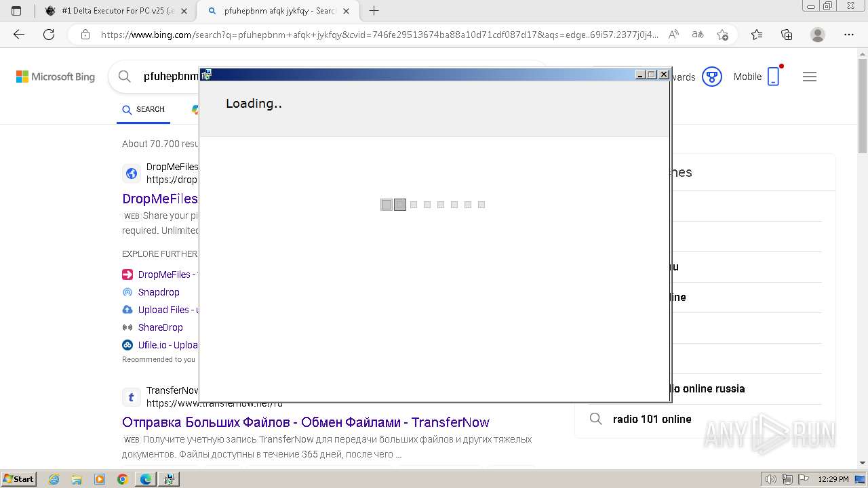Close the Loading installer window
Screen dimensions: 868x488
tap(664, 75)
